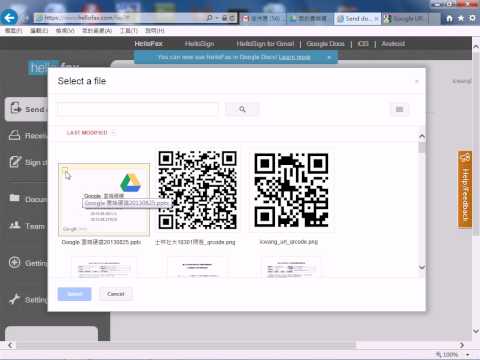
Task: Close the Select a file dialog
Action: [417, 81]
